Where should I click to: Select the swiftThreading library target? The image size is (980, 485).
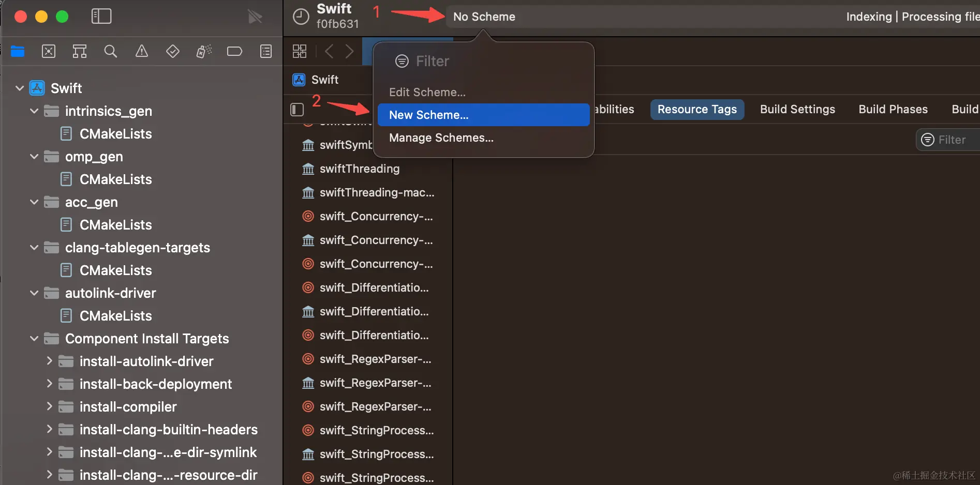tap(360, 169)
